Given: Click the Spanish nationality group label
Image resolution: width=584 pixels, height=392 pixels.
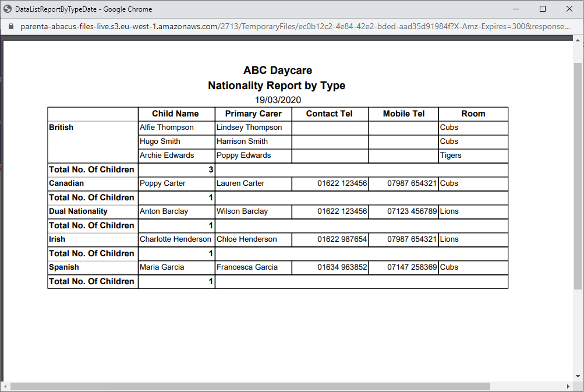Looking at the screenshot, I should pyautogui.click(x=64, y=267).
